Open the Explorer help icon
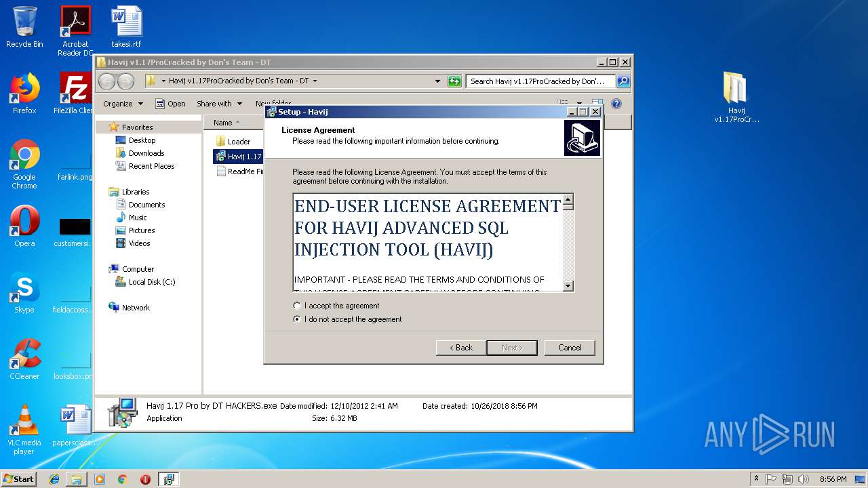868x488 pixels. [x=616, y=104]
